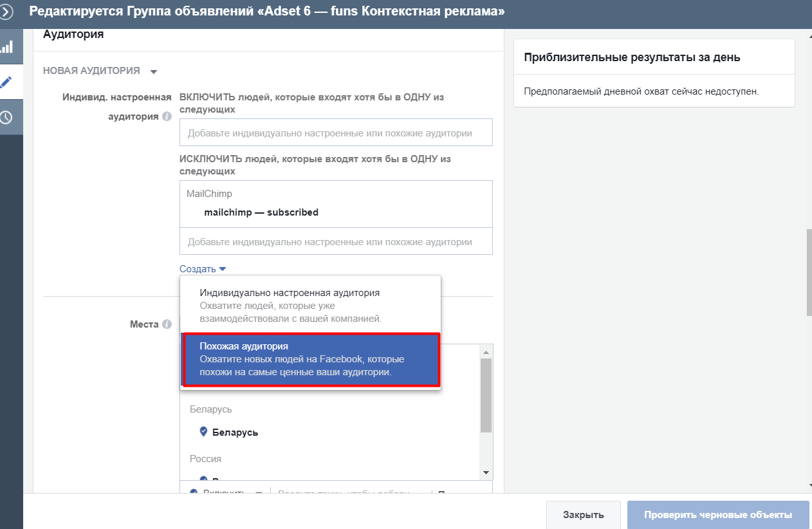The height and width of the screenshot is (529, 812).
Task: Click the circled arrow icon at top left
Action: (6, 11)
